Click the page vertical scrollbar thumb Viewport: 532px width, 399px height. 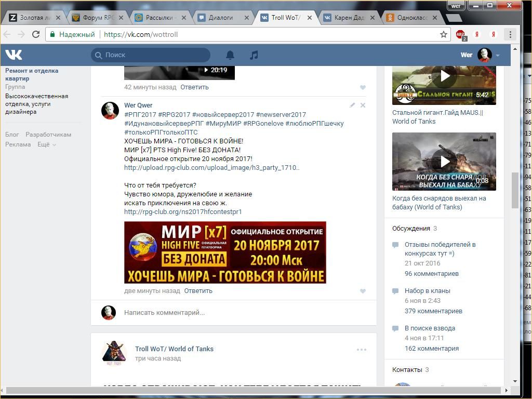click(515, 190)
